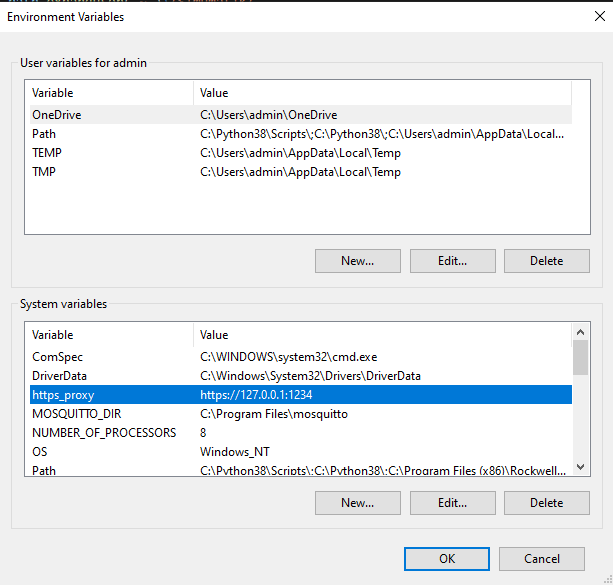The image size is (613, 585).
Task: Select the TMP user variable
Action: click(45, 172)
